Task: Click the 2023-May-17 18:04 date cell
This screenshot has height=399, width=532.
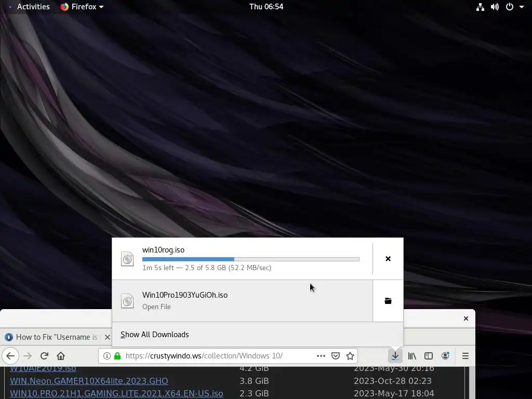Action: [394, 394]
